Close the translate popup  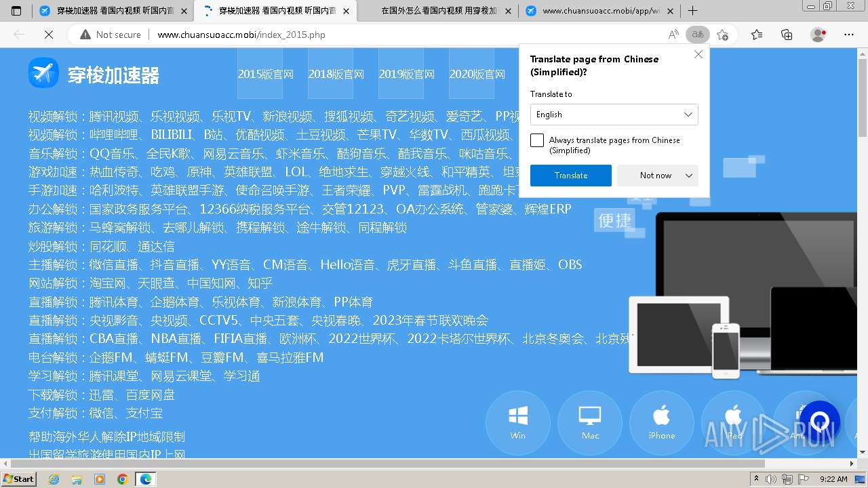698,55
